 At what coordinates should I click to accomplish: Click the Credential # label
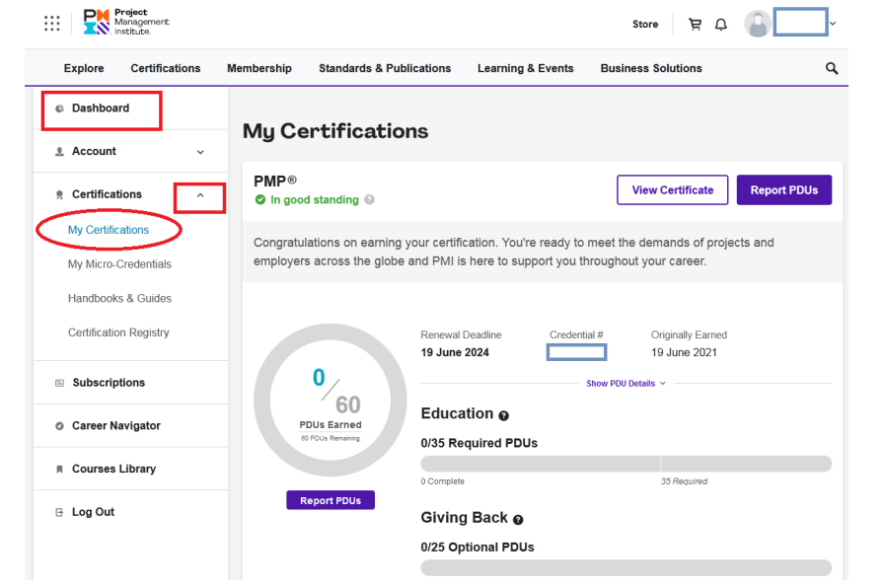pyautogui.click(x=576, y=334)
